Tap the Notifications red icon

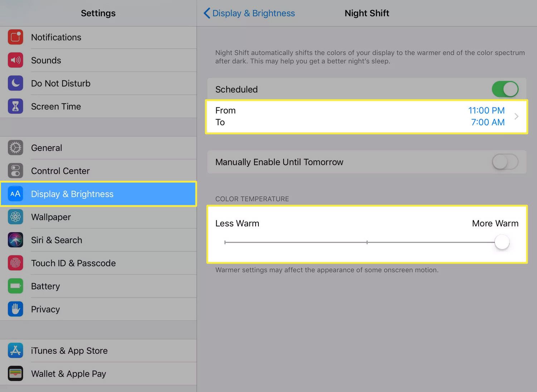pos(15,37)
